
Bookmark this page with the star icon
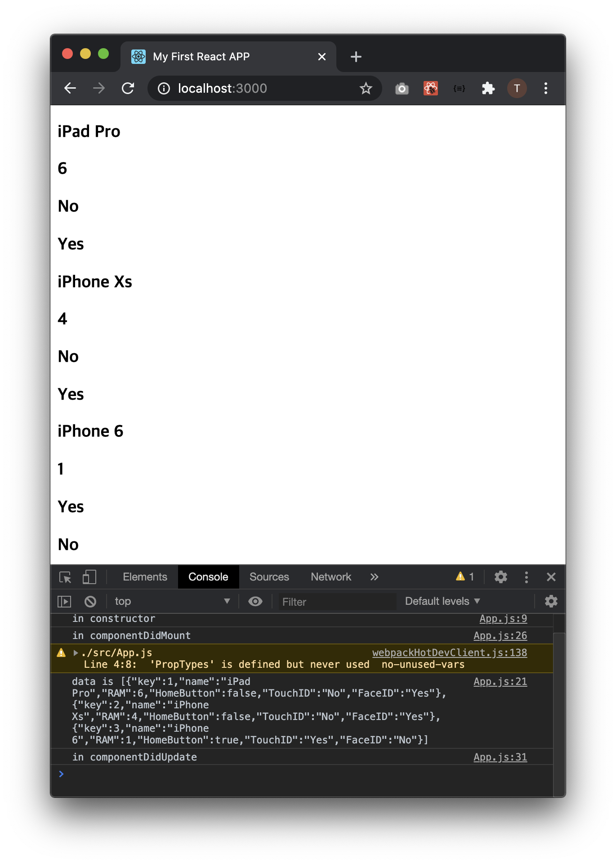point(366,89)
